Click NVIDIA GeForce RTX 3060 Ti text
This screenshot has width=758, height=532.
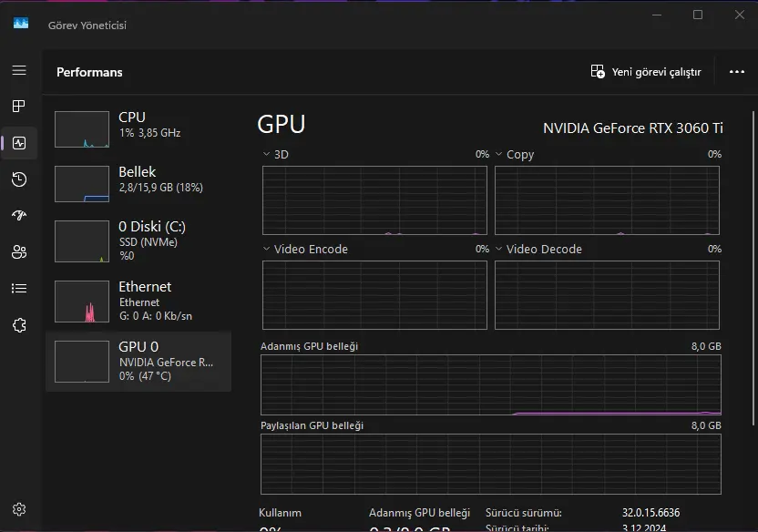pyautogui.click(x=633, y=128)
